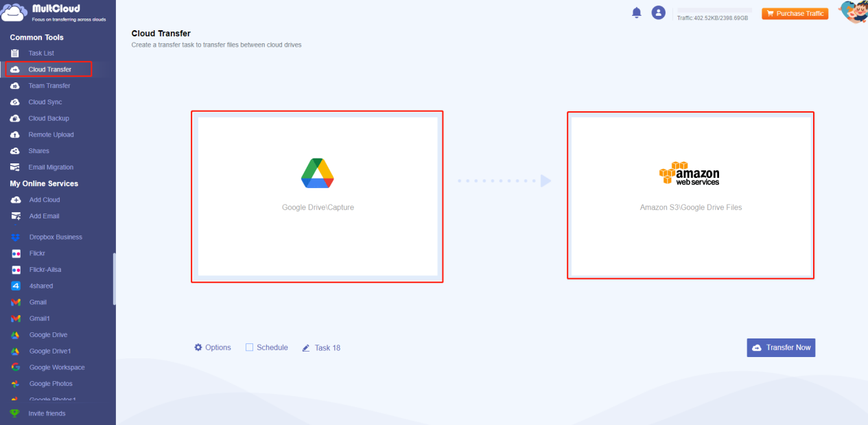Open Dropbox Business account
The image size is (868, 425).
pos(56,237)
